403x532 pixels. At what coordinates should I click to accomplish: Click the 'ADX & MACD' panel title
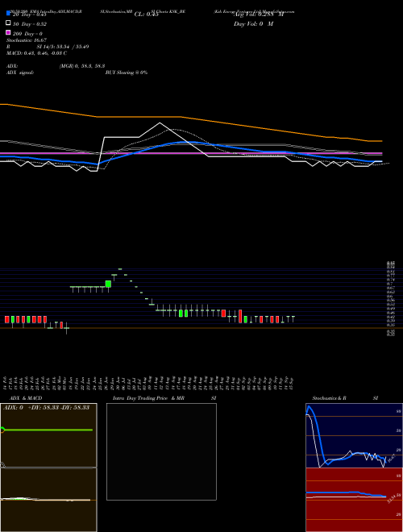click(26, 398)
